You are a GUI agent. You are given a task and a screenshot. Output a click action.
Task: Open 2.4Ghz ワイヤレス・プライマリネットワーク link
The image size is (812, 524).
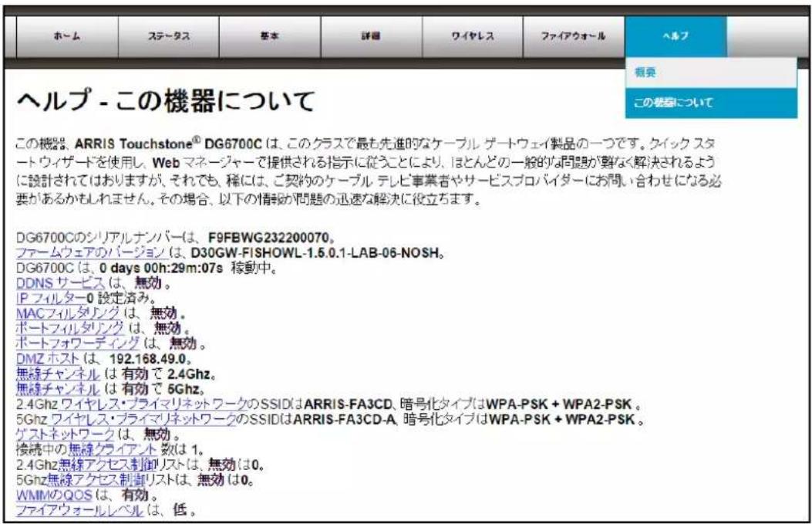(x=153, y=404)
